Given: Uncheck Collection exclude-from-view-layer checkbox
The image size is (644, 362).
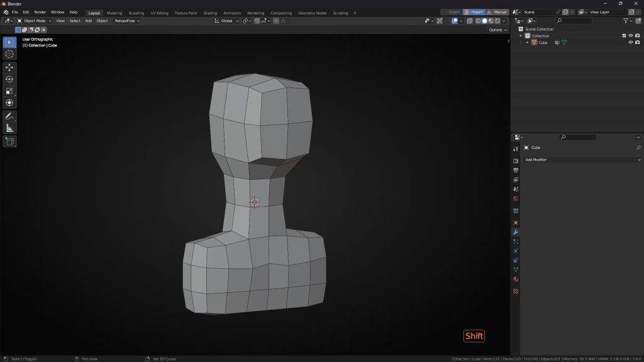Looking at the screenshot, I should [x=625, y=36].
